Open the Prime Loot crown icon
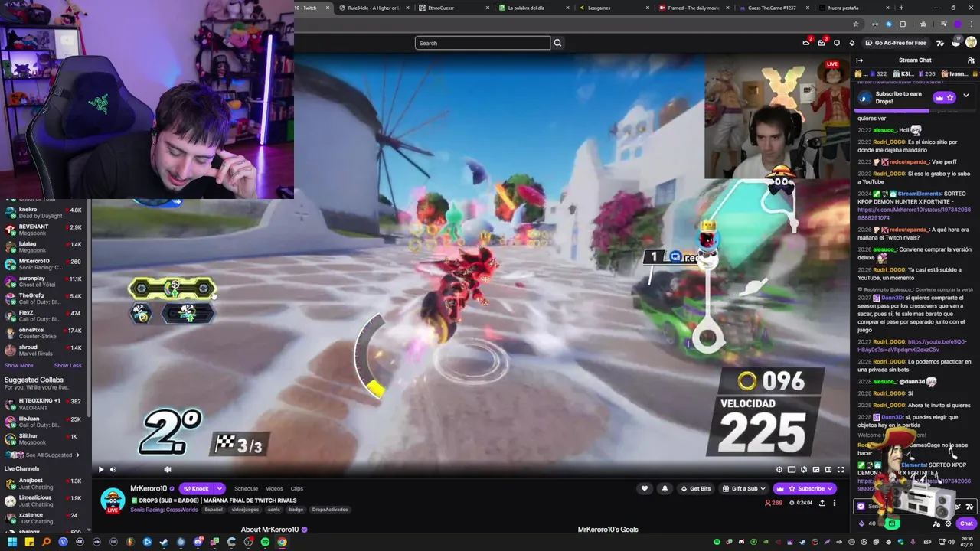 click(x=805, y=43)
